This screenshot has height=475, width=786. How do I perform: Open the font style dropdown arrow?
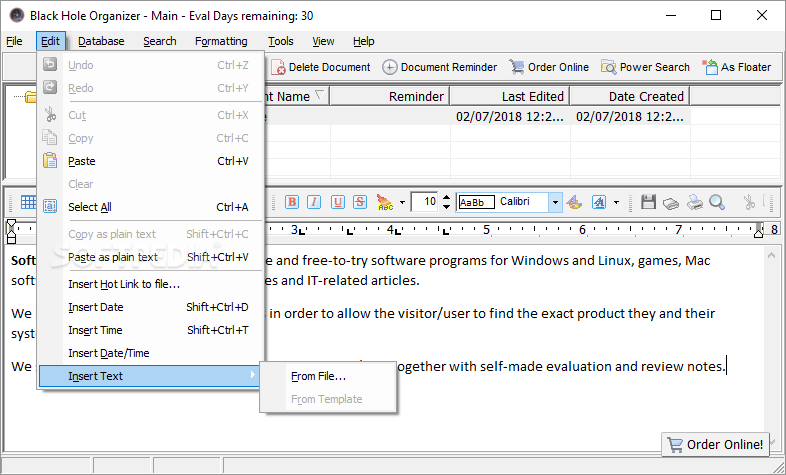616,203
